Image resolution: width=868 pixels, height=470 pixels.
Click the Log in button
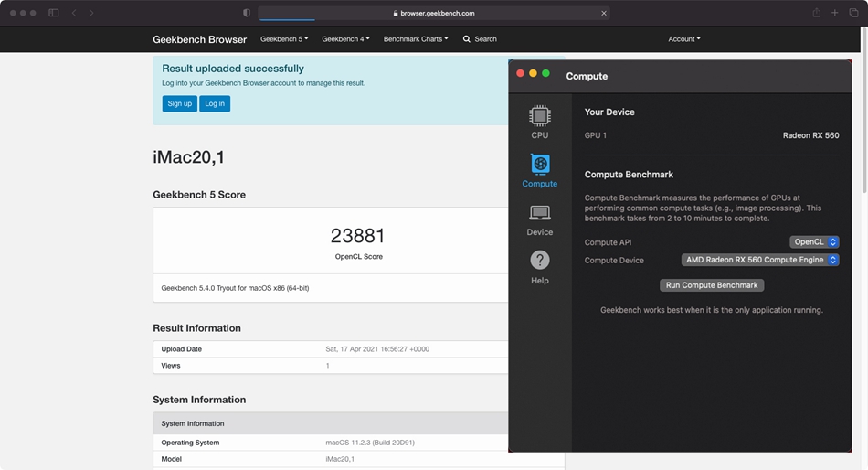coord(215,103)
